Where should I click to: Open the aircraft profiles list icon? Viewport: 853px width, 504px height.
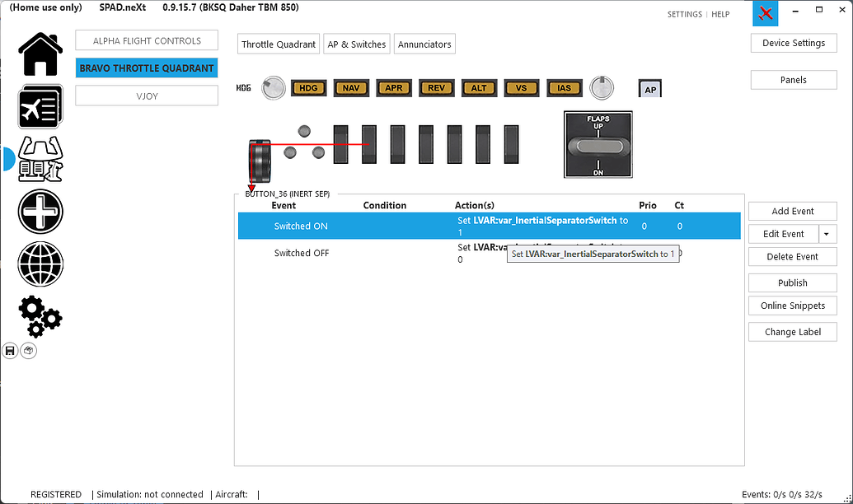40,106
